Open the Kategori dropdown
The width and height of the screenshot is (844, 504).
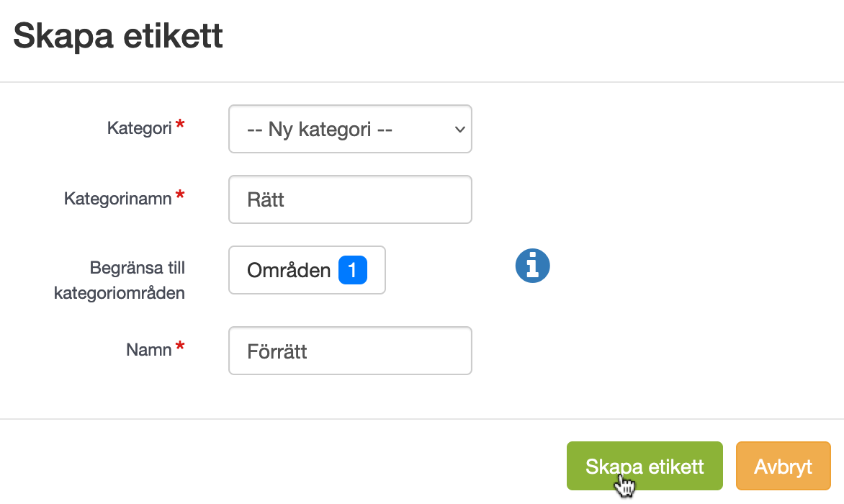[350, 129]
